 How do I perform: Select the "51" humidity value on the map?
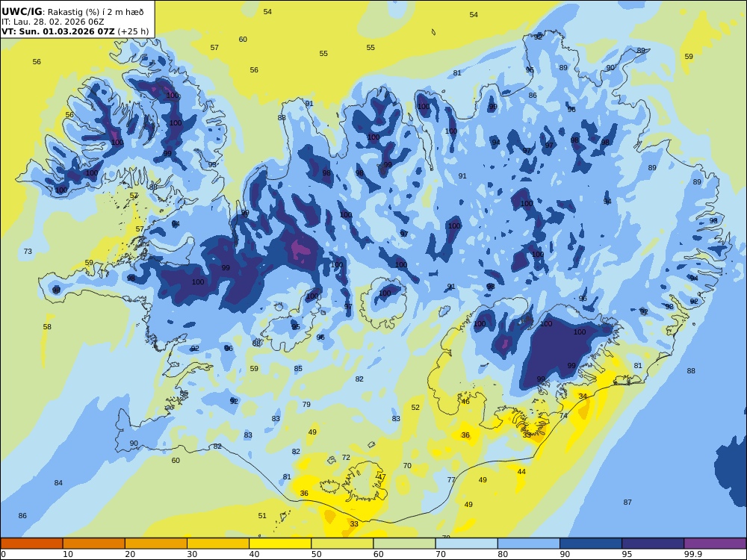262,515
